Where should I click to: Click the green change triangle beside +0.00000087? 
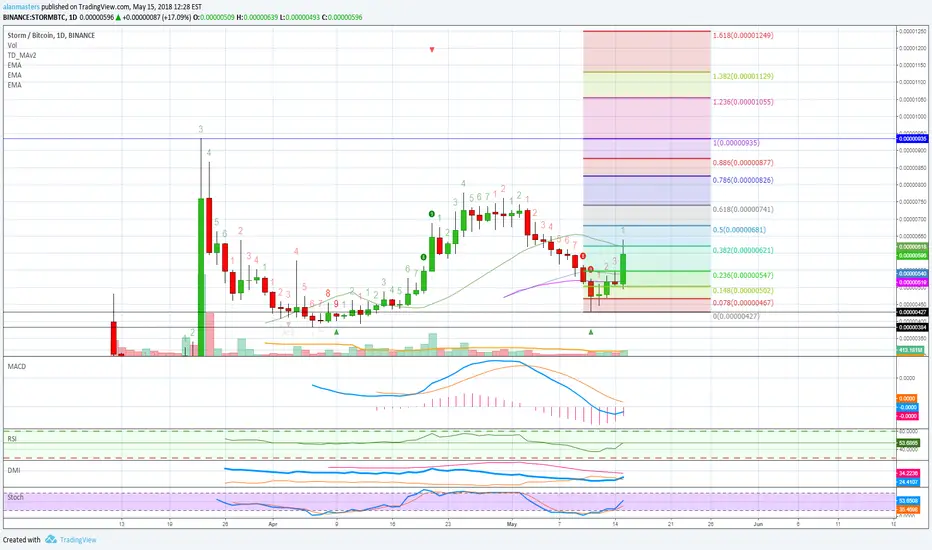[119, 17]
